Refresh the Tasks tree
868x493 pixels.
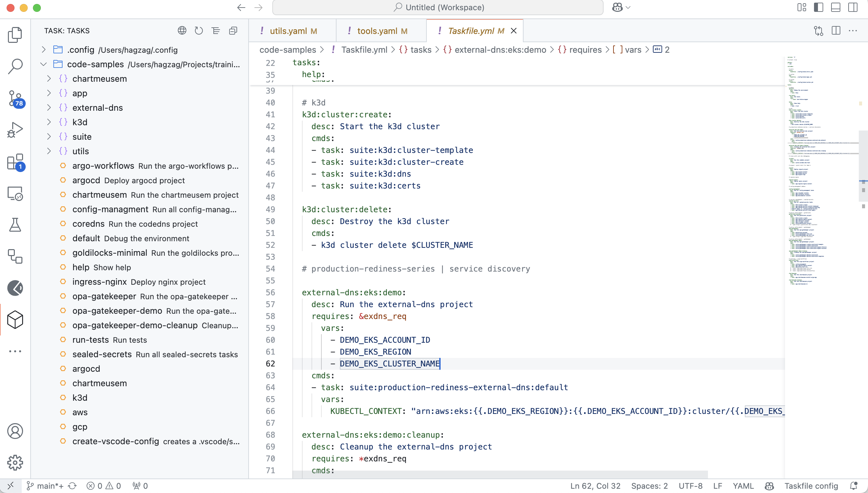pyautogui.click(x=199, y=31)
